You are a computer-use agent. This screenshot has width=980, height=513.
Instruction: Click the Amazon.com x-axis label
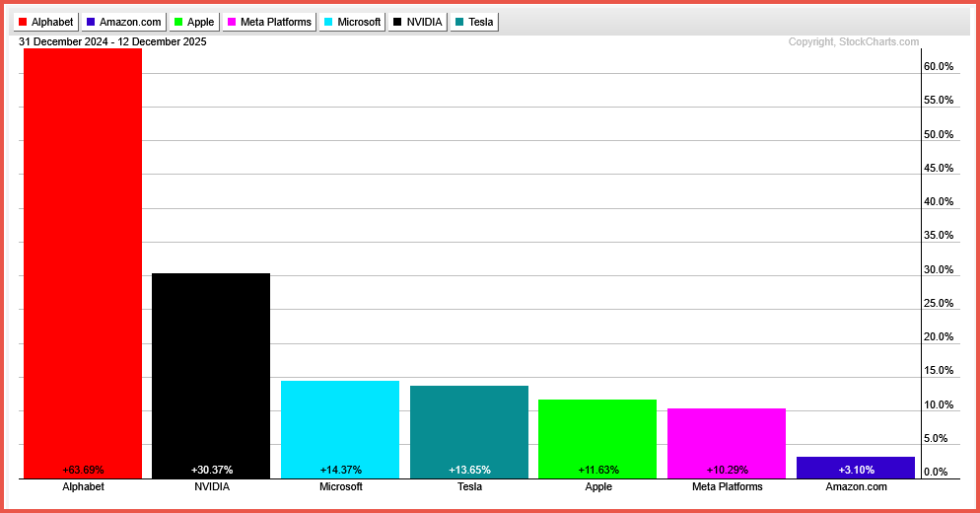click(856, 486)
